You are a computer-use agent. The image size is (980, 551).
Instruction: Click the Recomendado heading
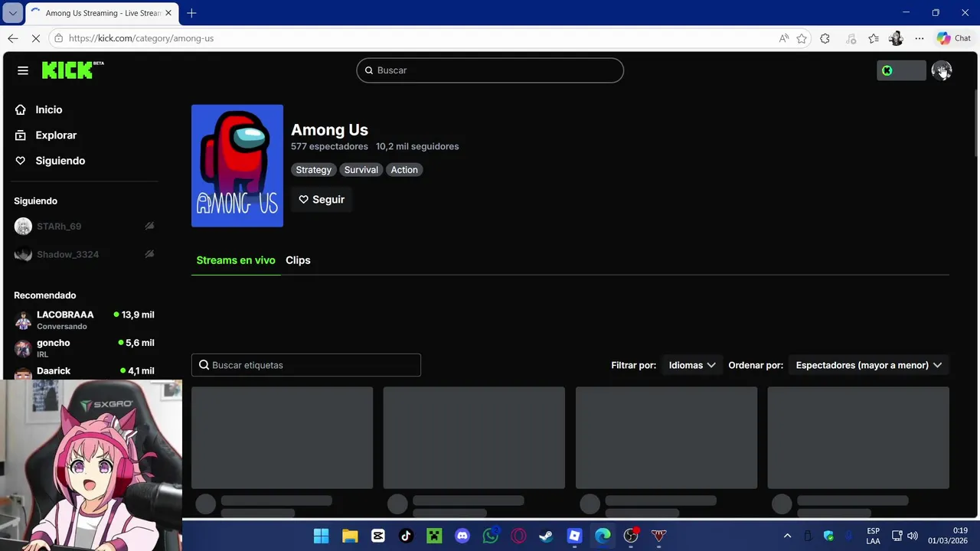(45, 295)
